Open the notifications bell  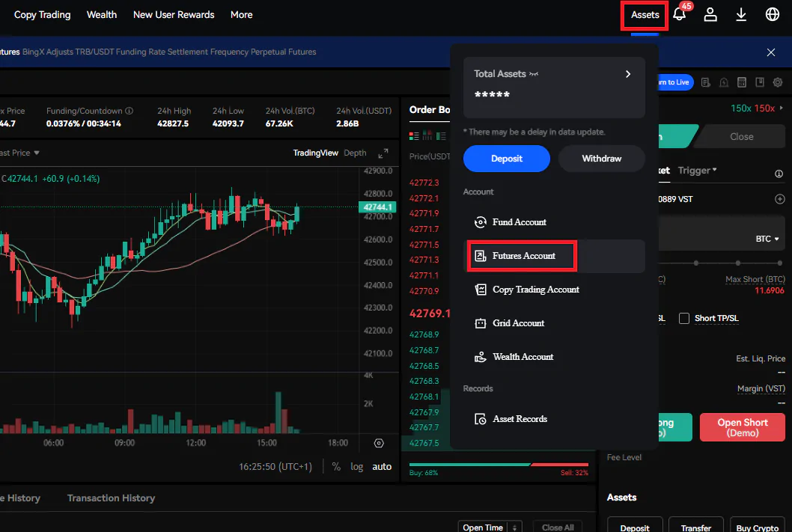[680, 14]
